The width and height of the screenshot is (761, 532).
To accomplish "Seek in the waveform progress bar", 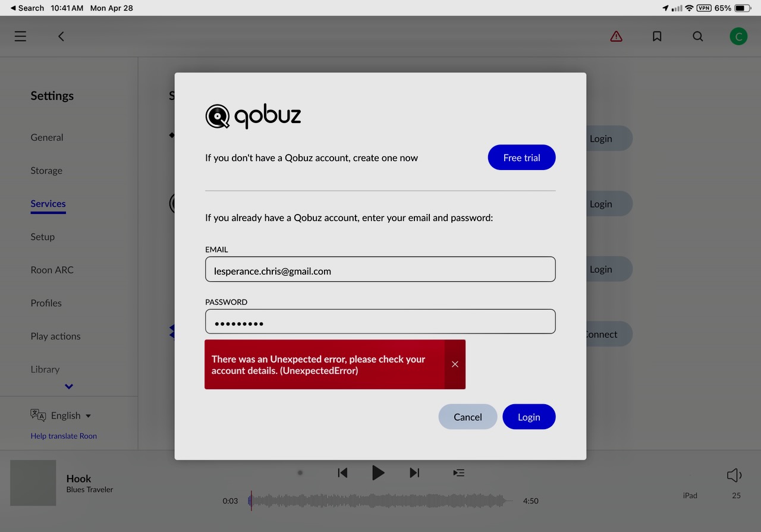I will pos(380,500).
